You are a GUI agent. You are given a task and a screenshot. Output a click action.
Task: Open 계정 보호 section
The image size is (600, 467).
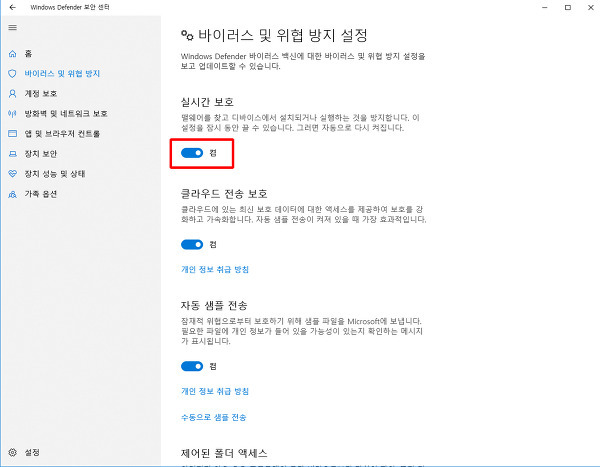[41, 93]
